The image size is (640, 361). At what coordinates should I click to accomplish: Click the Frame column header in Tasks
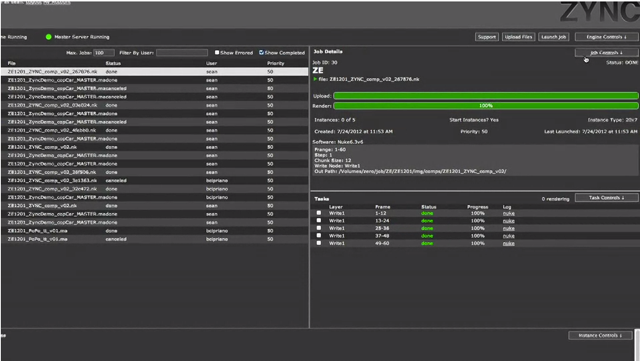382,207
